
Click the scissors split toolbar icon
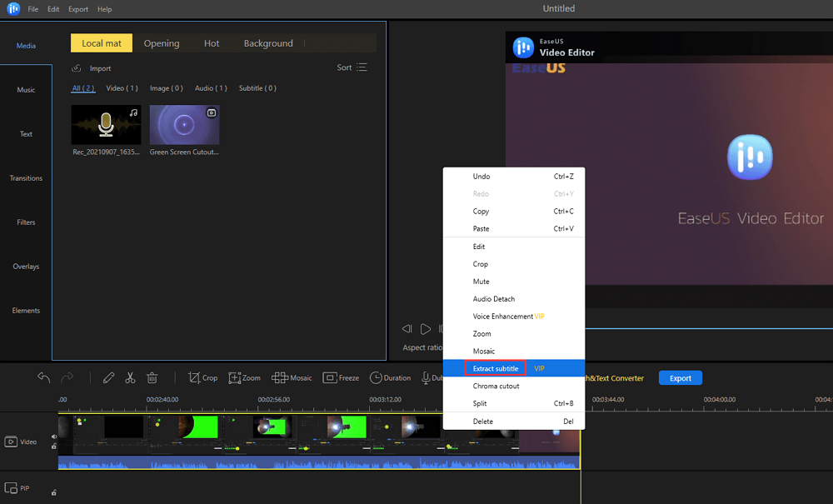[x=130, y=377]
